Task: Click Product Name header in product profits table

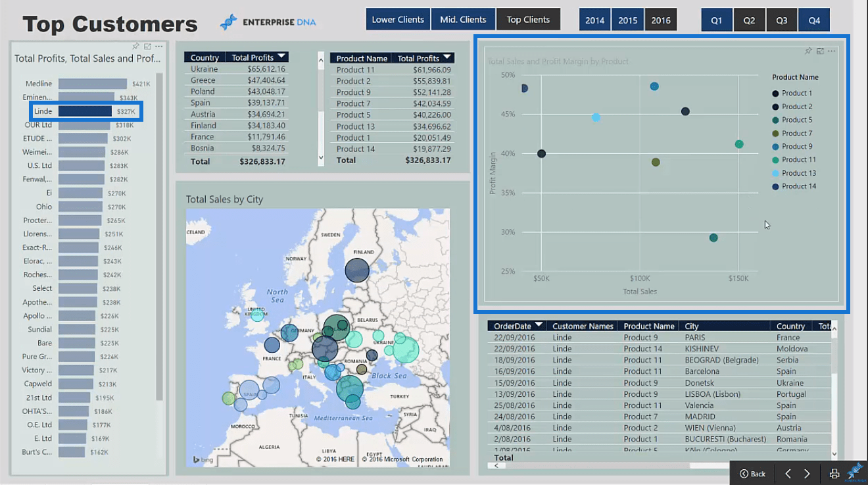Action: [x=362, y=58]
